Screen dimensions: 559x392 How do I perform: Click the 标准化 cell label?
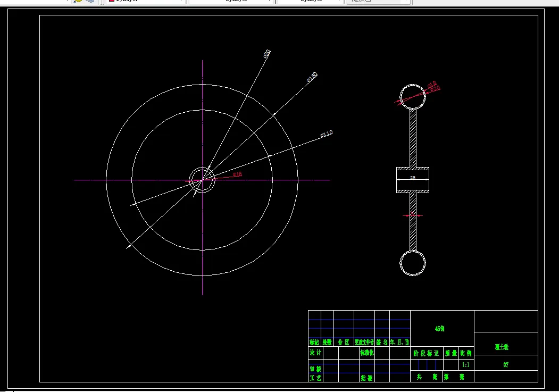367,353
